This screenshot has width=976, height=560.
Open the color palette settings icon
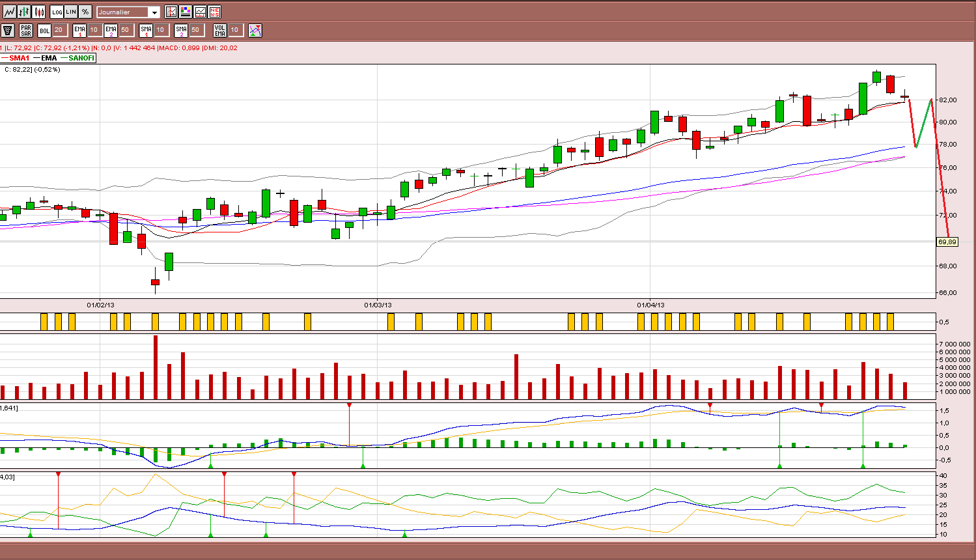tap(186, 12)
